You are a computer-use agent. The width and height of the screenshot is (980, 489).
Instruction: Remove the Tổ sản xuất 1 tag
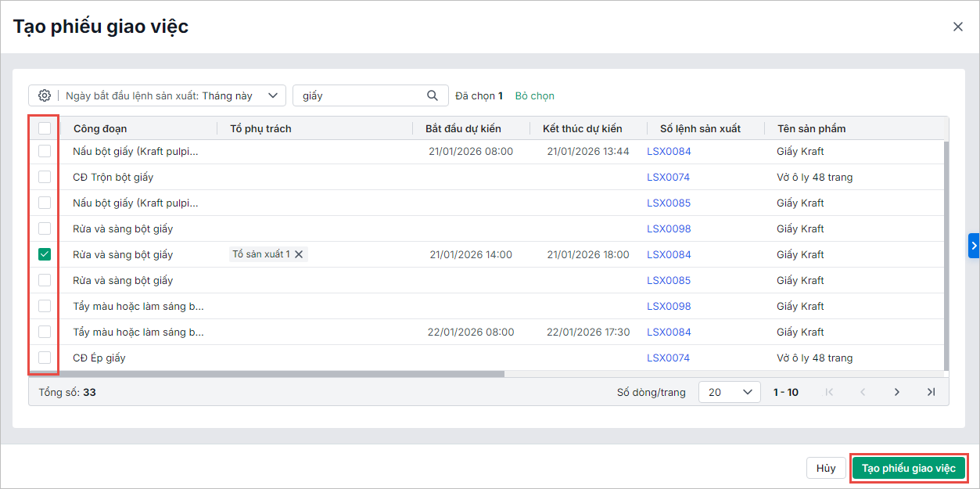click(x=298, y=254)
